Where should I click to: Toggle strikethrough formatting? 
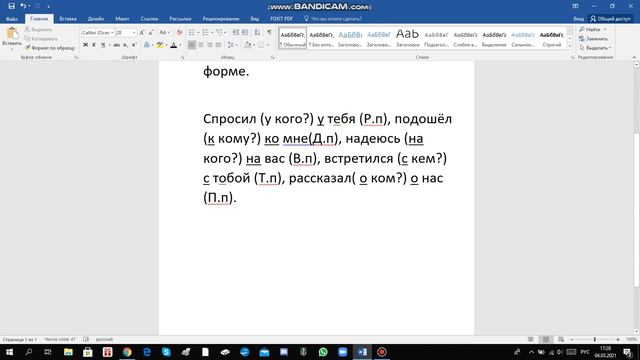tap(117, 45)
